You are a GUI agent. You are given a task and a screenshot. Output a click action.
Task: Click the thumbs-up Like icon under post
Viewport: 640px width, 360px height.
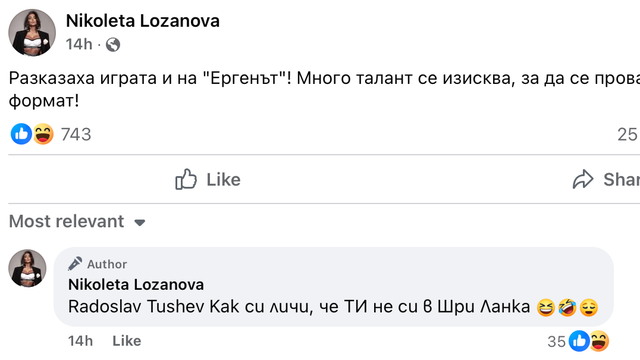(186, 179)
